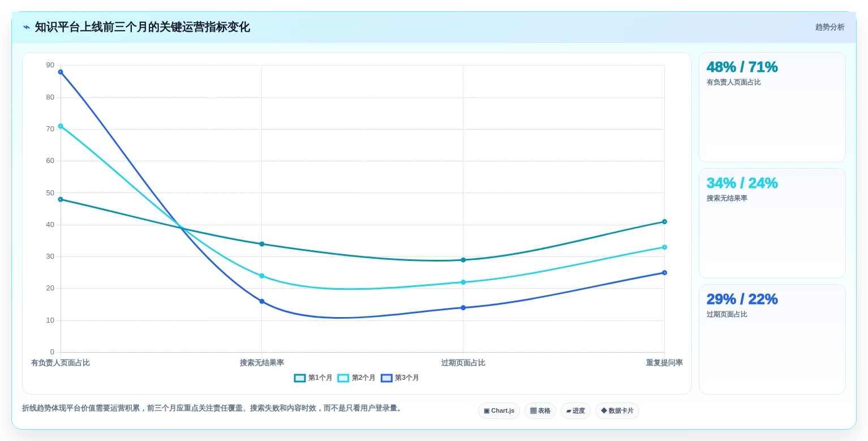Select the 48% / 71% data card
Image resolution: width=868 pixels, height=441 pixels.
(772, 108)
